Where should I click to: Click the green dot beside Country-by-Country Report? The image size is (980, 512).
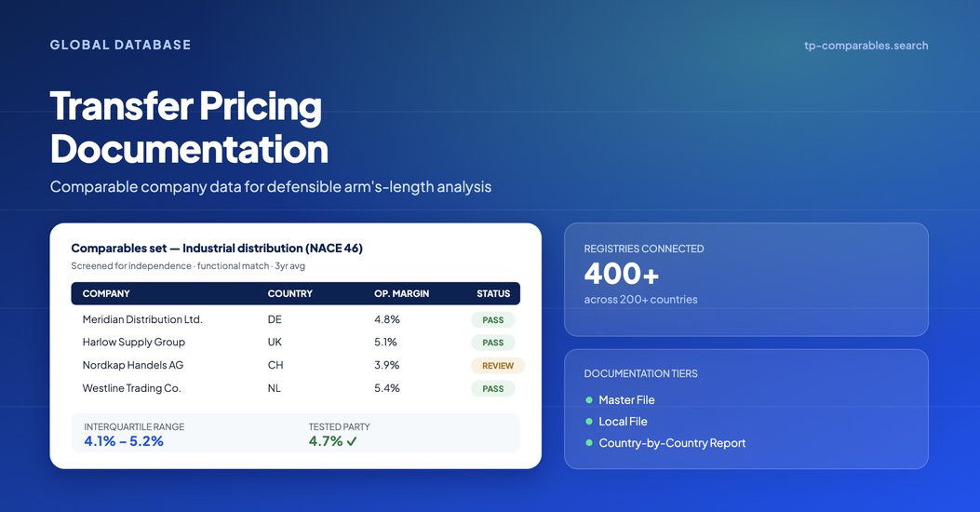(589, 443)
